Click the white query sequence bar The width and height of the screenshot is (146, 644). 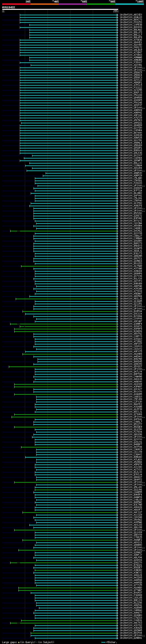pyautogui.click(x=60, y=9)
